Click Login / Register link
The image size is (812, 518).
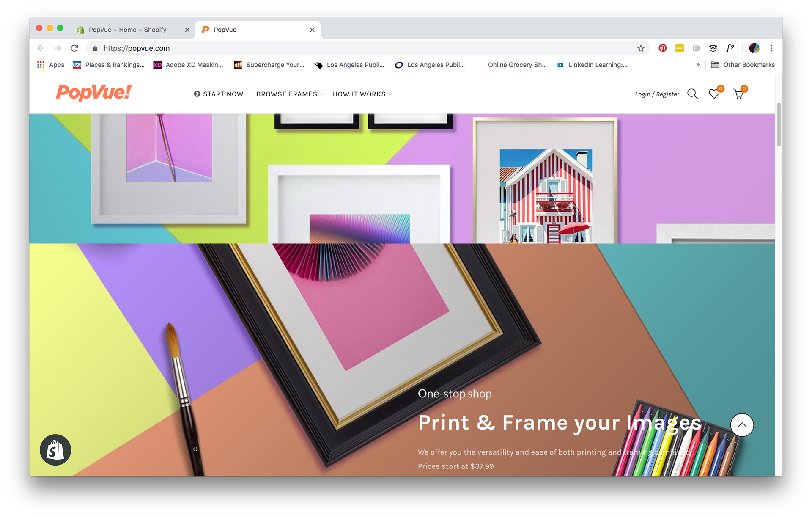657,94
